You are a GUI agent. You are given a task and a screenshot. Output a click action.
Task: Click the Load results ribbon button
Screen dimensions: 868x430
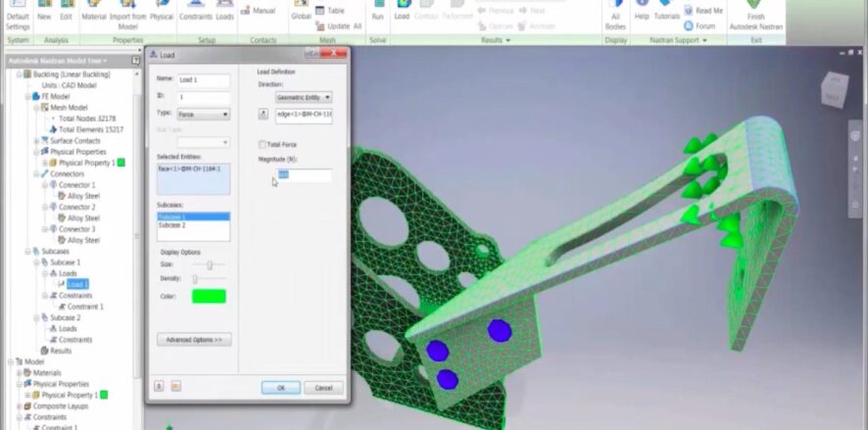coord(402,12)
